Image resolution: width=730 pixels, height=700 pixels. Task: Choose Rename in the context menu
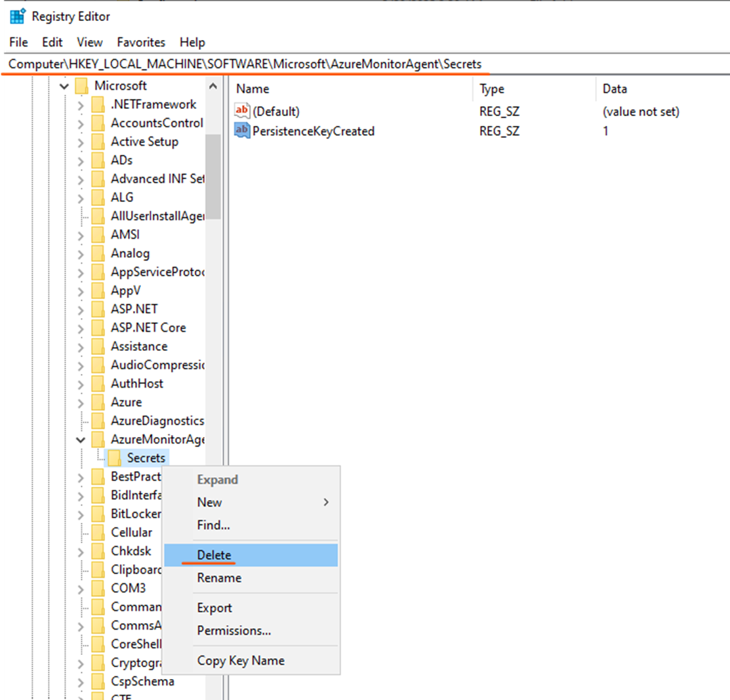pyautogui.click(x=251, y=578)
